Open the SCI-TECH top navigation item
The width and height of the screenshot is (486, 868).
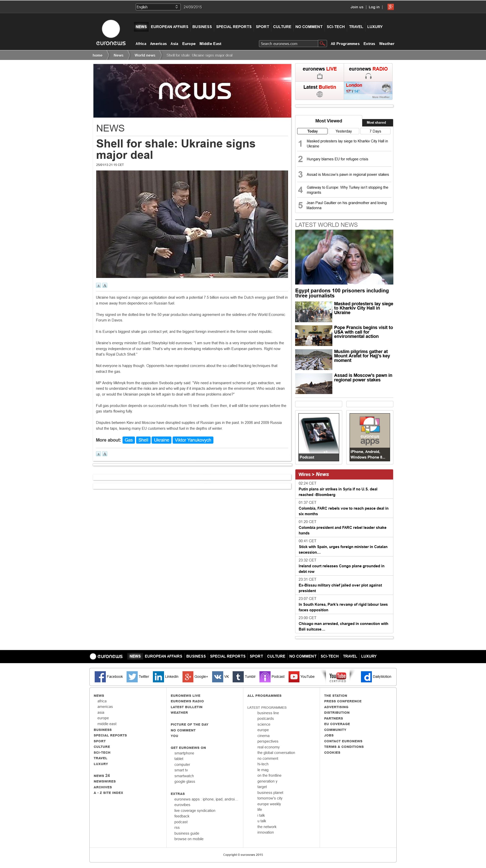point(335,27)
